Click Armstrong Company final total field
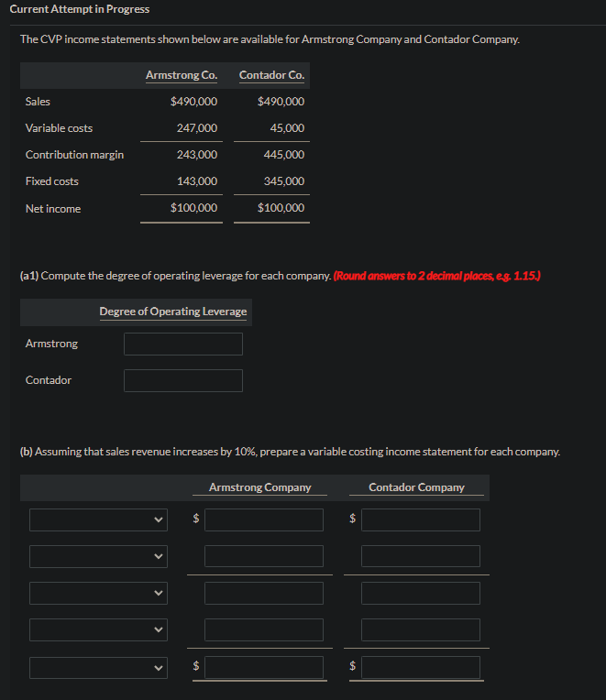Viewport: 606px width, 700px height. click(264, 667)
